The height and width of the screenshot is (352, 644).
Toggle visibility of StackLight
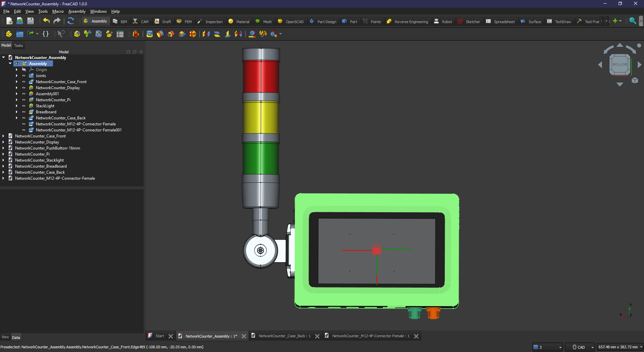24,106
